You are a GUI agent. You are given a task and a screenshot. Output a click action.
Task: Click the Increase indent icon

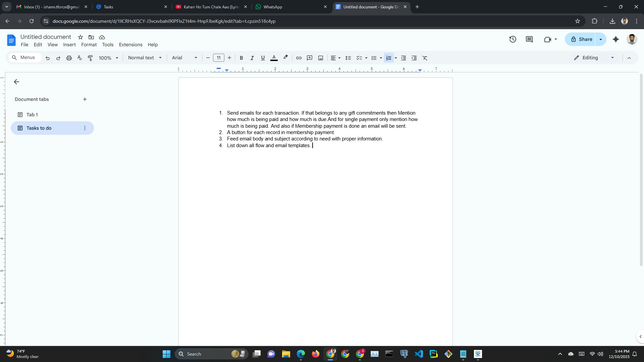414,58
